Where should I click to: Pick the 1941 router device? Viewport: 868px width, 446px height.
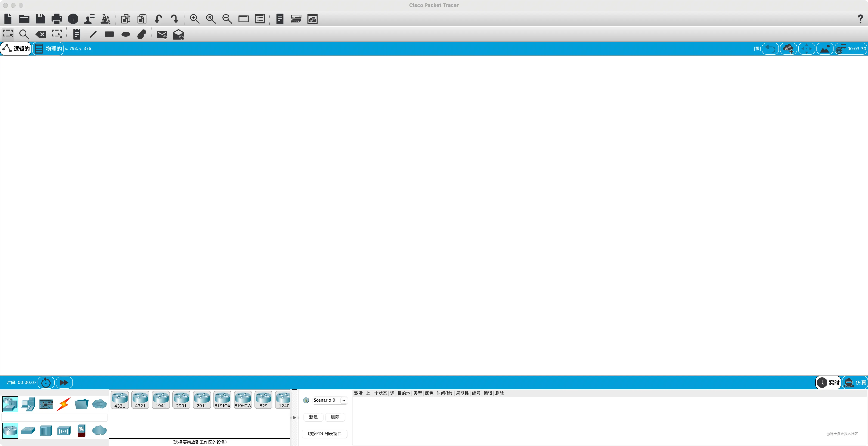(161, 400)
